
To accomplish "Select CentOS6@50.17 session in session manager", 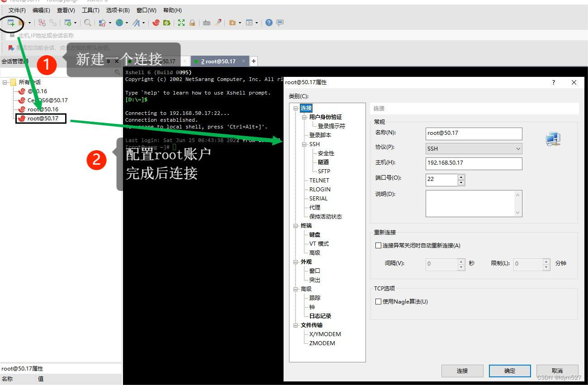I will click(47, 100).
